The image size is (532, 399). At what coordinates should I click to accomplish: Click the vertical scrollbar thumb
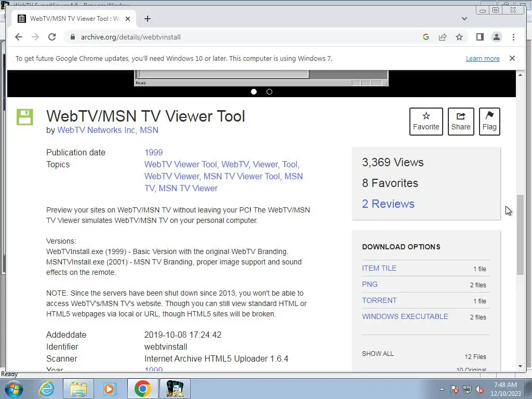[x=521, y=235]
